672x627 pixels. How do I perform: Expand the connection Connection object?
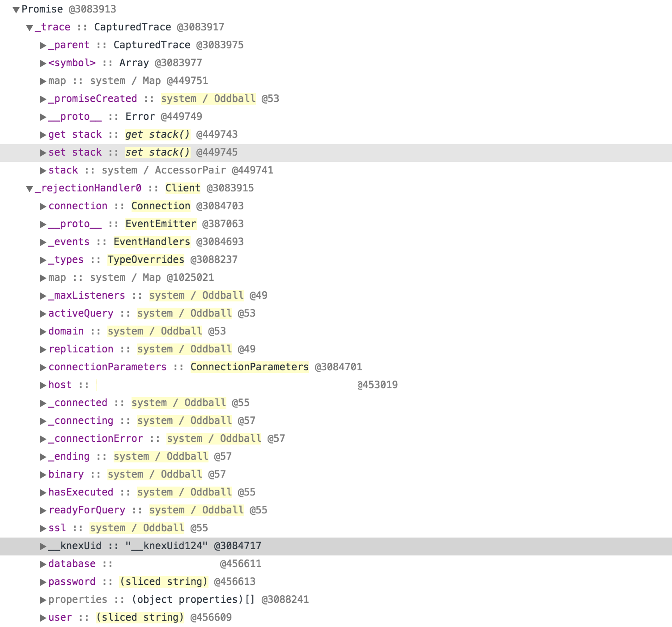(43, 206)
